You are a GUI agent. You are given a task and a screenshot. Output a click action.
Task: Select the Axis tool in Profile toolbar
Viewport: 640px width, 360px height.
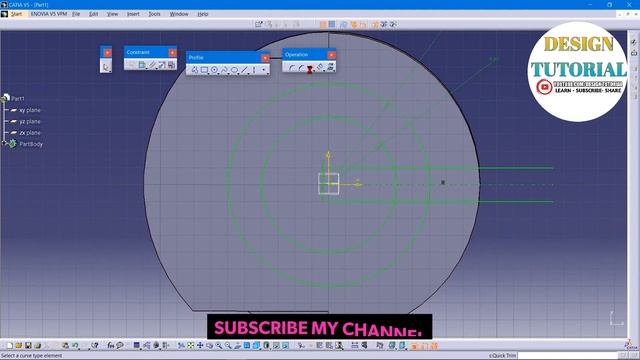[254, 70]
